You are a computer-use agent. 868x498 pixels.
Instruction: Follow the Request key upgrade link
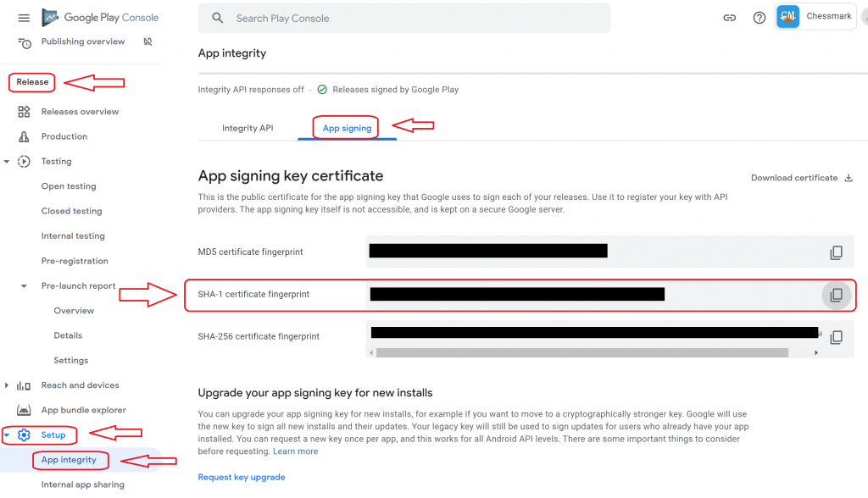point(242,478)
